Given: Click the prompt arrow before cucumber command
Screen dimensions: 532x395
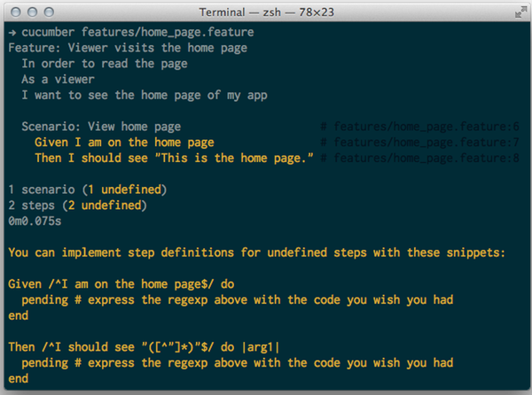Looking at the screenshot, I should point(12,33).
